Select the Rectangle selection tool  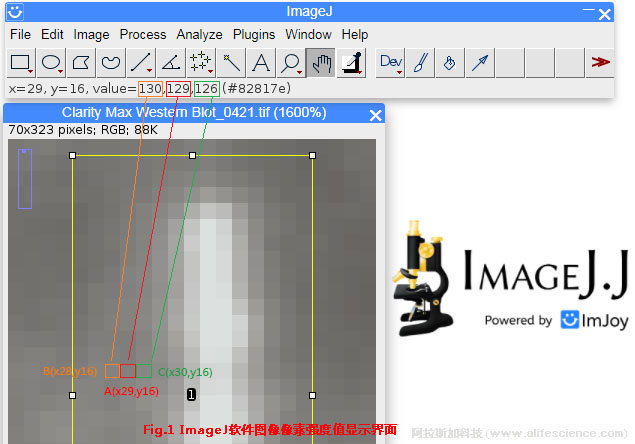click(x=21, y=63)
